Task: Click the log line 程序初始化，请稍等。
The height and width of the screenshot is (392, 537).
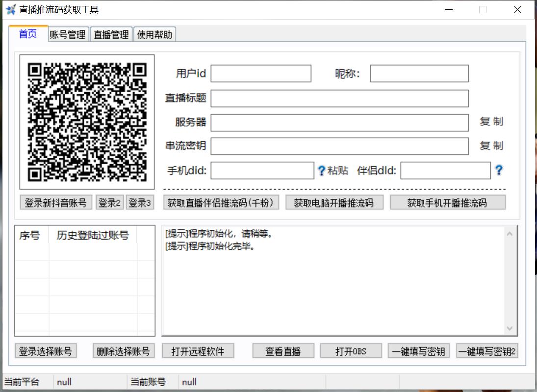Action: [219, 234]
